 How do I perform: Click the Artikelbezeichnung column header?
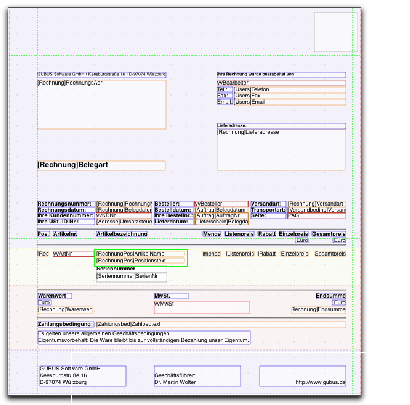(122, 234)
